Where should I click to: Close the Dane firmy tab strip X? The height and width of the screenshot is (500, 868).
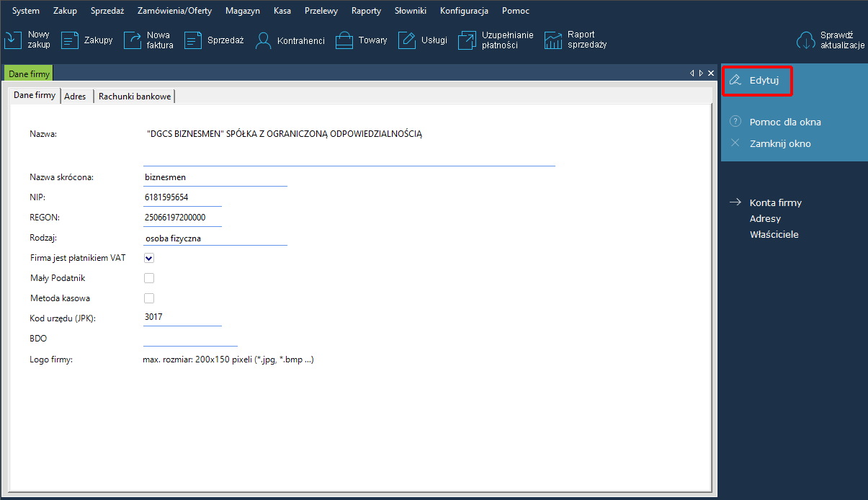pos(711,73)
